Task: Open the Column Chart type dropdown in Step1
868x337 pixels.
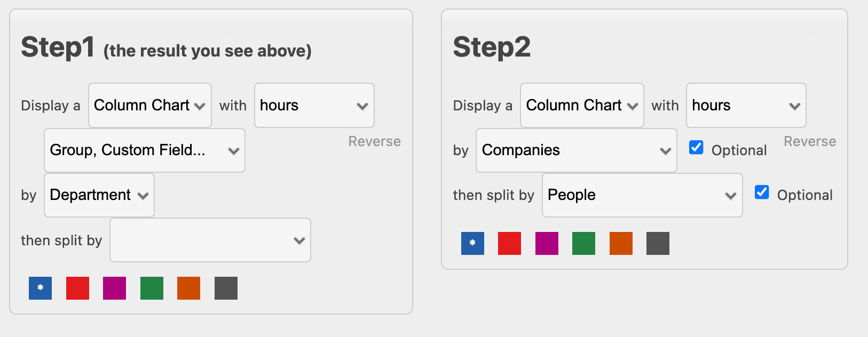Action: point(149,105)
